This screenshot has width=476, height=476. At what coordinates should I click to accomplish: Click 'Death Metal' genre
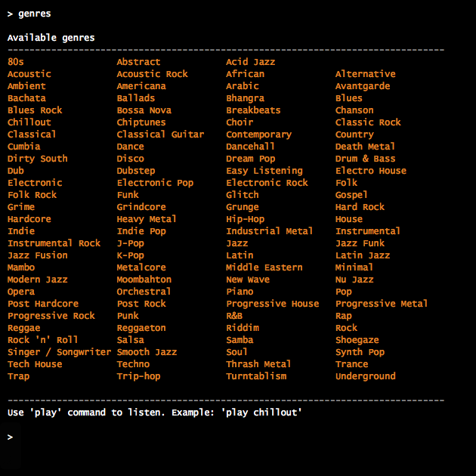click(365, 147)
